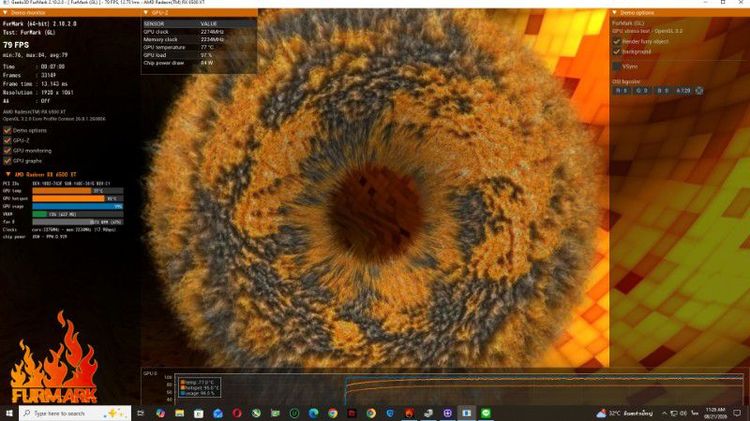The height and width of the screenshot is (421, 750).
Task: Open the Windows Start menu
Action: [9, 413]
